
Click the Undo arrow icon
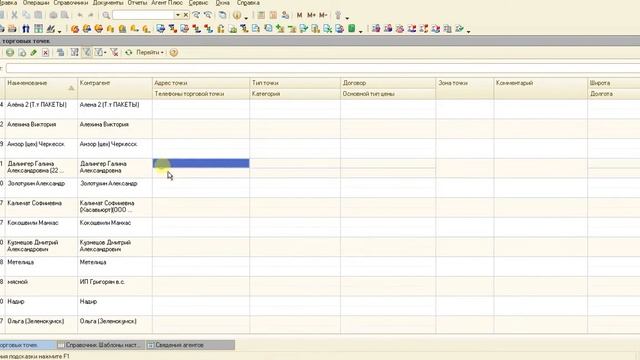pyautogui.click(x=80, y=16)
